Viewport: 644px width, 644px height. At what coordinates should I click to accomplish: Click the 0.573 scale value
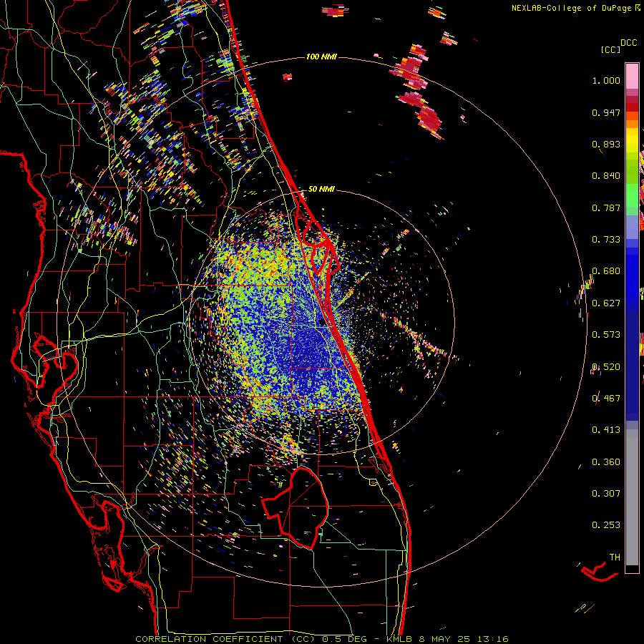[606, 335]
